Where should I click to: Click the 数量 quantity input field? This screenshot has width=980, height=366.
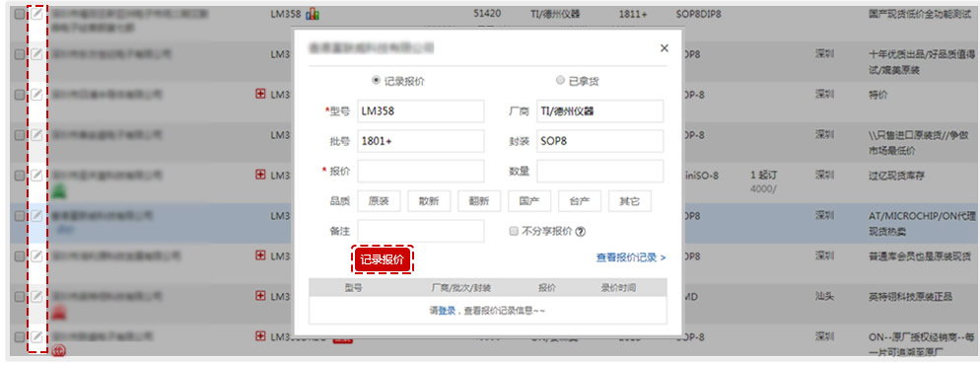click(x=600, y=172)
